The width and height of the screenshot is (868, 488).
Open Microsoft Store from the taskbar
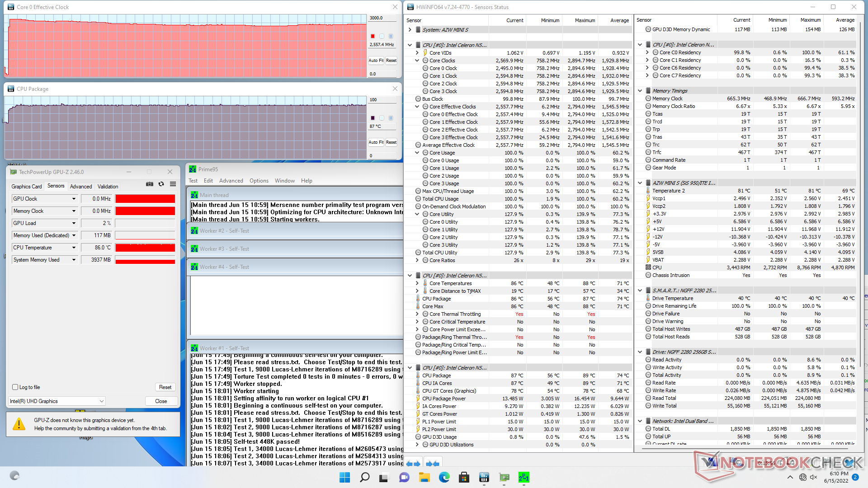pos(464,477)
